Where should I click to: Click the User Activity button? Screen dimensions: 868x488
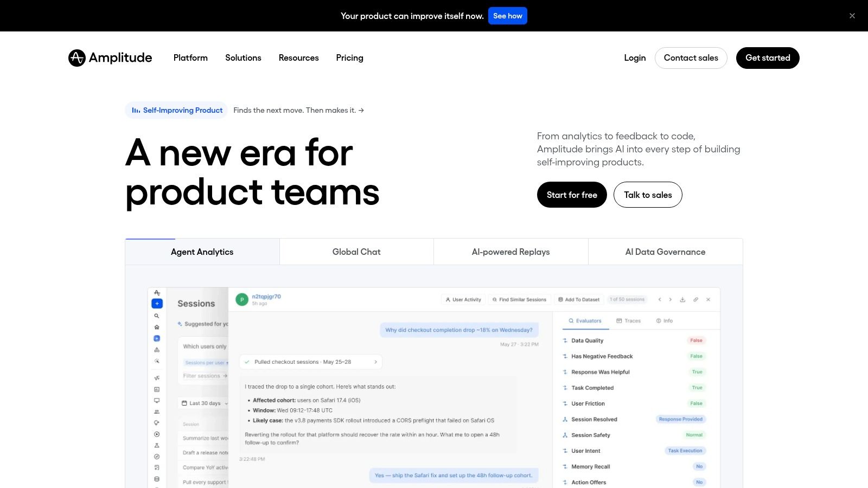click(463, 299)
